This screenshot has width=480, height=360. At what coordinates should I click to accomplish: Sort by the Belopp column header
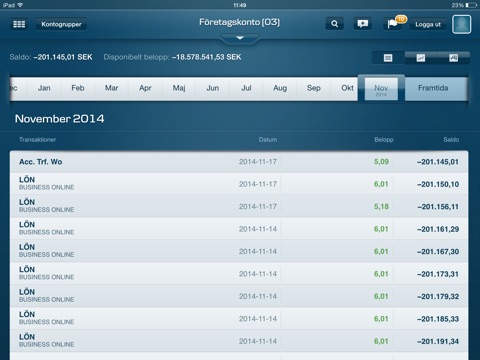(x=384, y=140)
